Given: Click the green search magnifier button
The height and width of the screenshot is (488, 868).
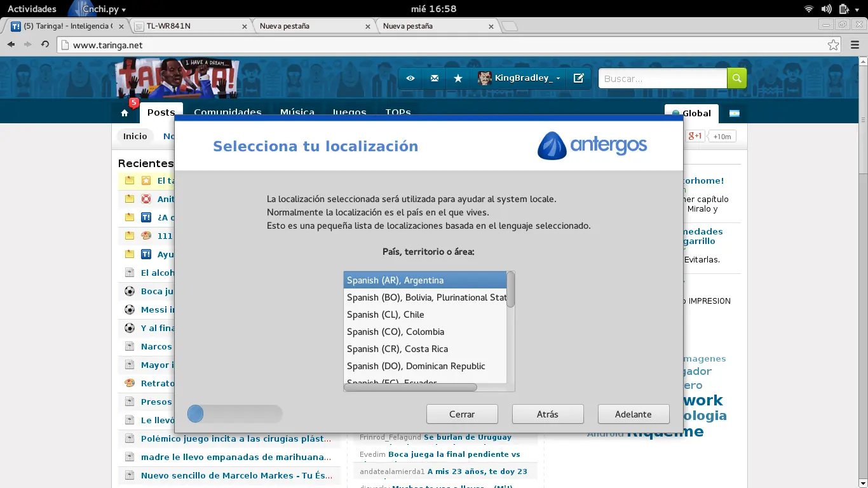Looking at the screenshot, I should [737, 78].
